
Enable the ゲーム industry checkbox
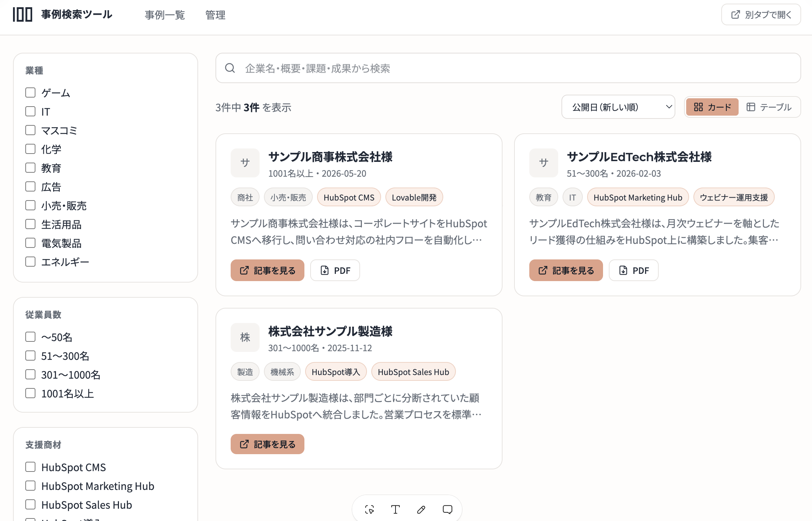pos(30,92)
